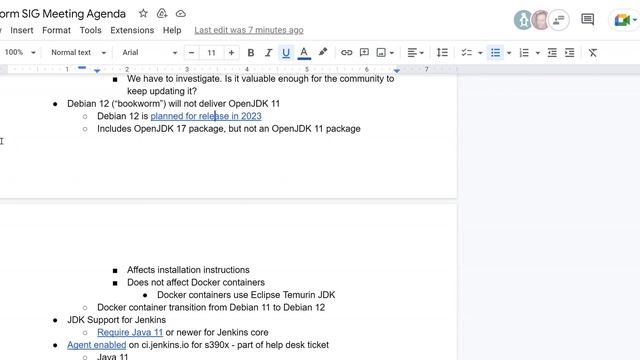This screenshot has height=360, width=640.
Task: Click the add comment icon
Action: pos(364,52)
